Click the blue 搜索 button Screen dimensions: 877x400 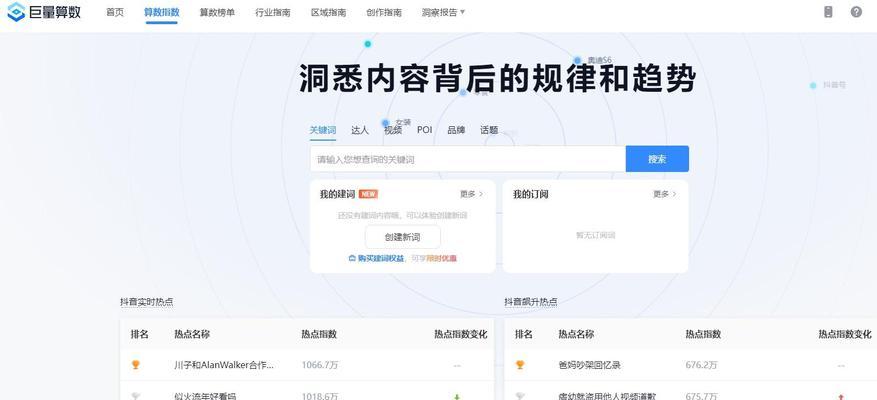click(x=657, y=159)
